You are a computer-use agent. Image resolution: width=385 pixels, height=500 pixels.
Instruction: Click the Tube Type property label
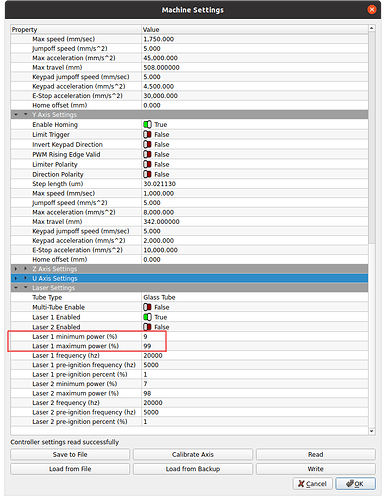tap(47, 297)
